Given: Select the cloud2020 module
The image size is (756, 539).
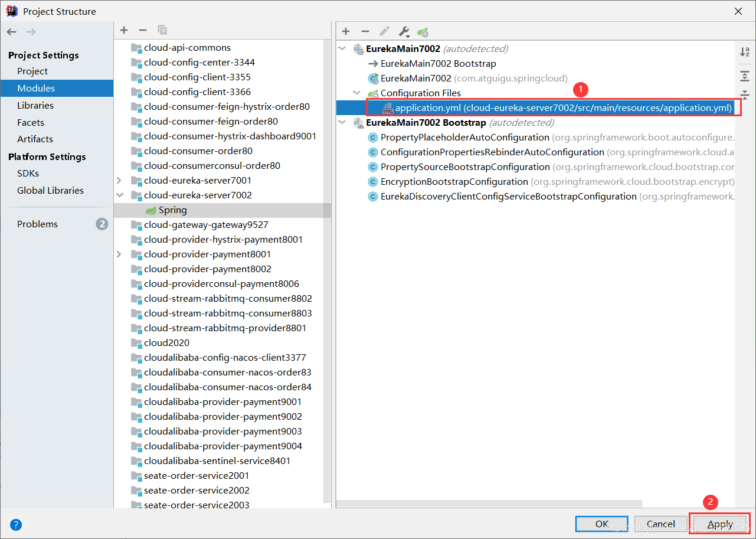Looking at the screenshot, I should 166,343.
